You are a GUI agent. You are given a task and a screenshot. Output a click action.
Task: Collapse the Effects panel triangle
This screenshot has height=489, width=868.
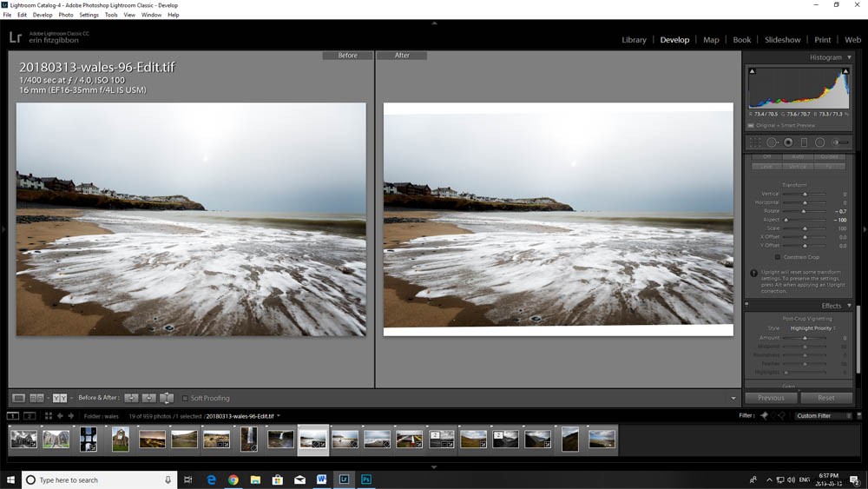click(x=849, y=306)
